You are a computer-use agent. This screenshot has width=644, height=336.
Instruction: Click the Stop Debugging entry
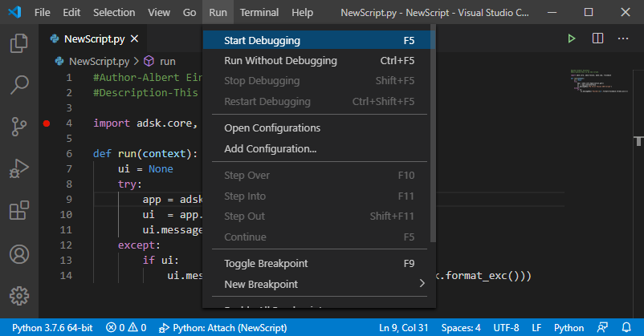319,81
